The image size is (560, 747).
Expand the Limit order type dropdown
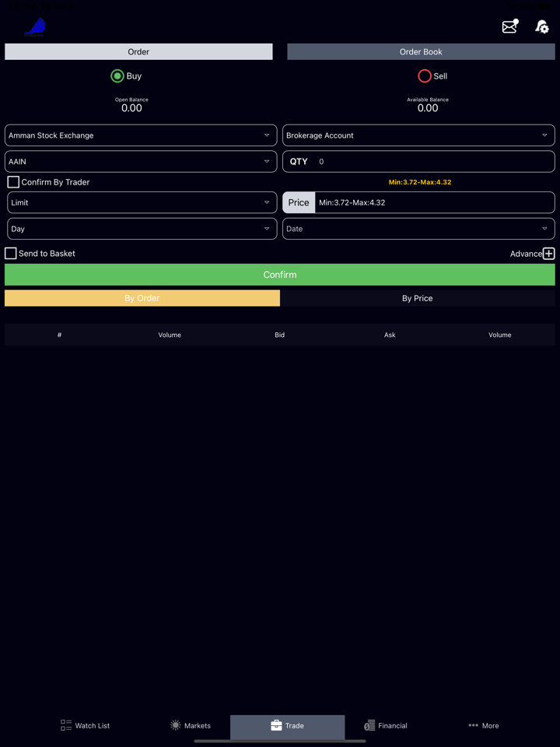[x=141, y=202]
